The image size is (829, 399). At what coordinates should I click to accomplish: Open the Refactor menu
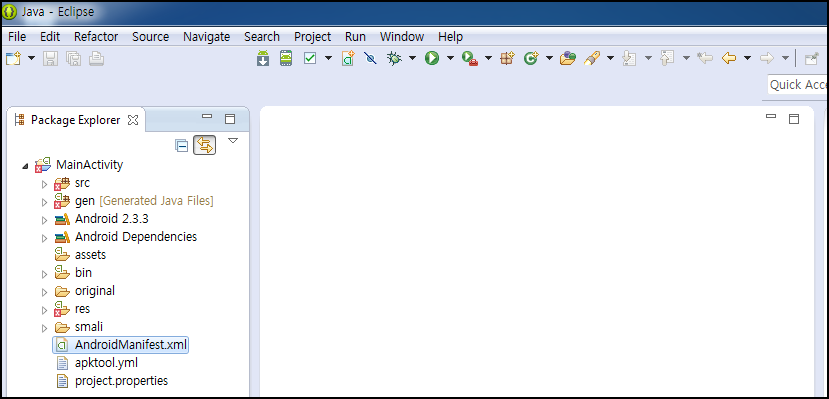(96, 36)
